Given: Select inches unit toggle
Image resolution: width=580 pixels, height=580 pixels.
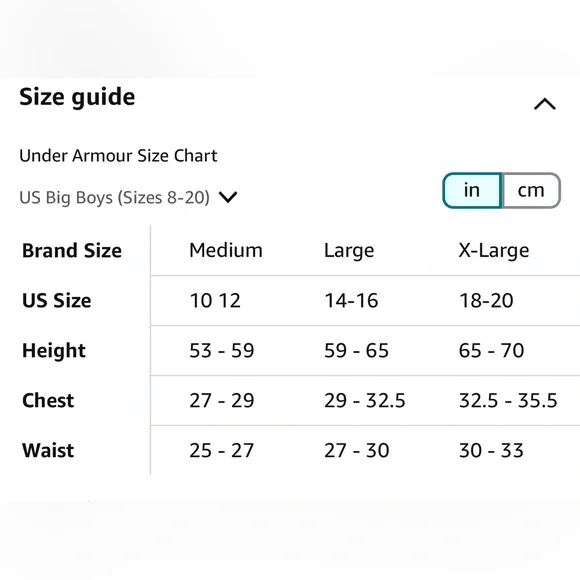Looking at the screenshot, I should (x=472, y=190).
